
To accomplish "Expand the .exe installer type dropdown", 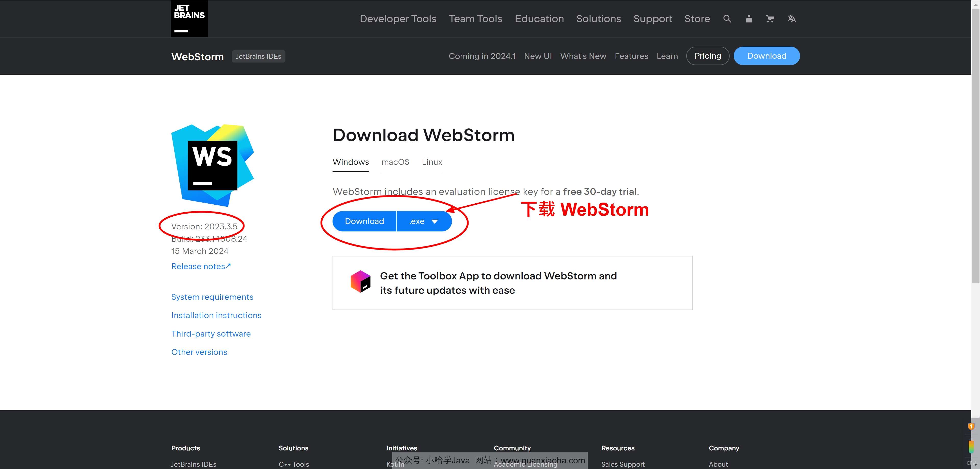I will pyautogui.click(x=424, y=221).
